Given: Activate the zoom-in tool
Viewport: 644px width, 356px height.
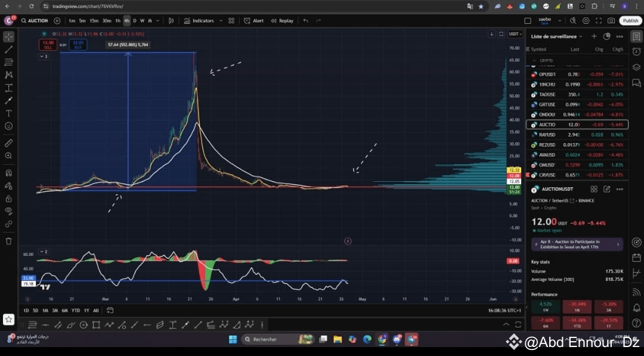Looking at the screenshot, I should (8, 156).
